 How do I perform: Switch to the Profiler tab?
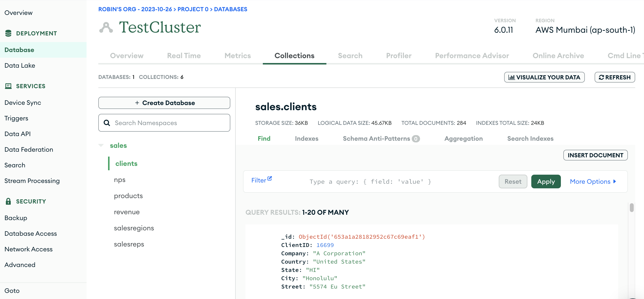point(399,55)
